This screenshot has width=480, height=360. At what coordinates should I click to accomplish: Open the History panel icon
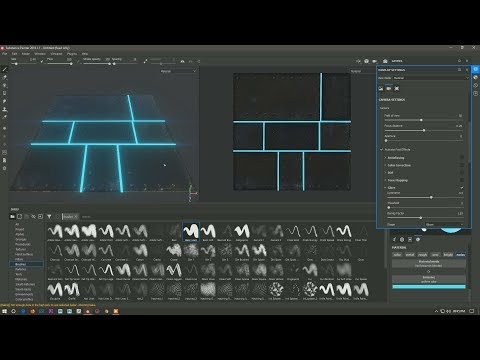click(x=476, y=85)
